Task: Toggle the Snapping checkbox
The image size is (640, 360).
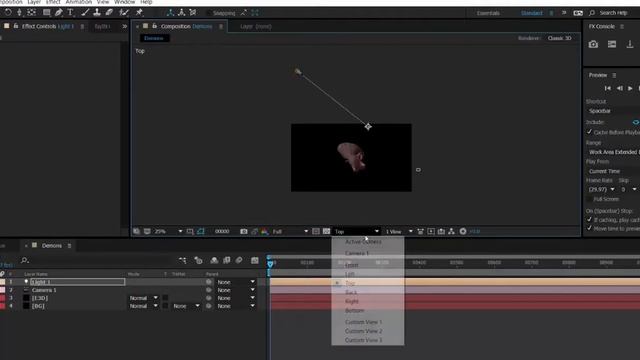Action: (209, 13)
